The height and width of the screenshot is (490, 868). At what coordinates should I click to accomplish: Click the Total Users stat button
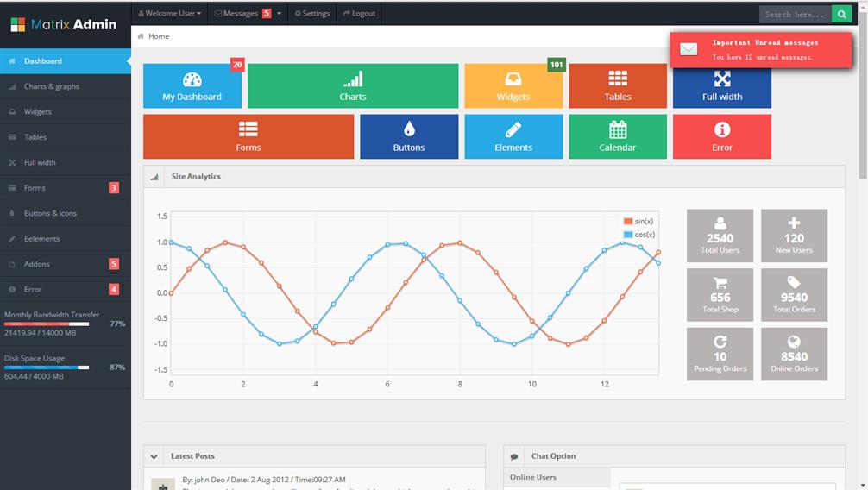tap(720, 236)
